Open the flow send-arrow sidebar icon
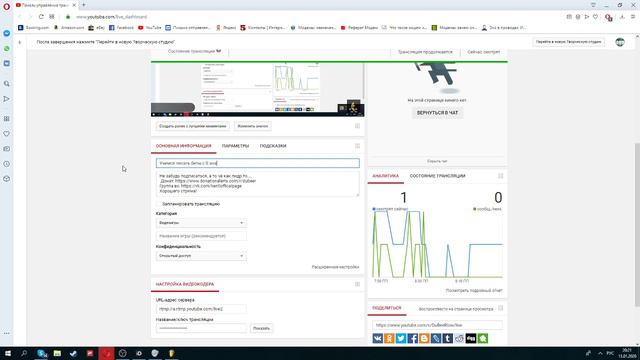The height and width of the screenshot is (360, 640). (7, 99)
